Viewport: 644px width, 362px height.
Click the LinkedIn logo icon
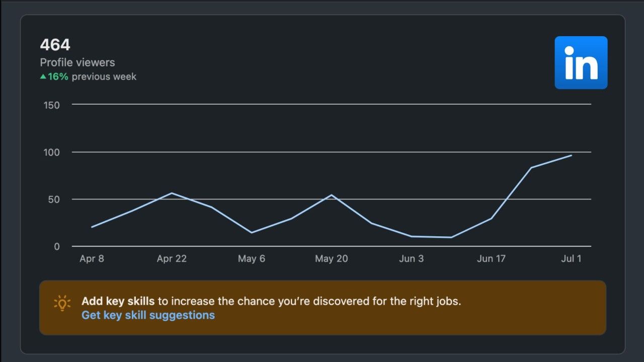click(x=581, y=62)
